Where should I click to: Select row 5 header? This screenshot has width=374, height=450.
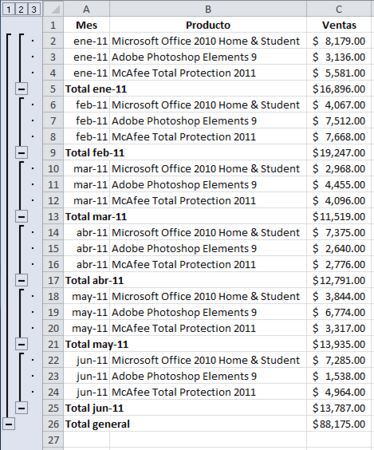click(53, 89)
